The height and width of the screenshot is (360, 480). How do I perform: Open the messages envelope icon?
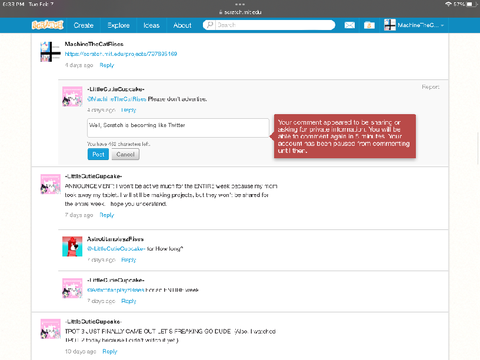[349, 25]
